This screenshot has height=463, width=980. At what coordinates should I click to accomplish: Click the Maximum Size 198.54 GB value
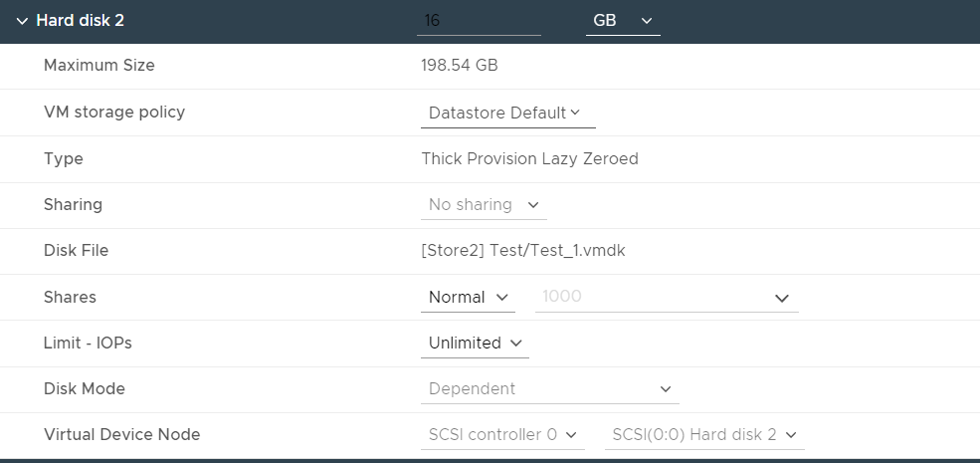point(460,67)
